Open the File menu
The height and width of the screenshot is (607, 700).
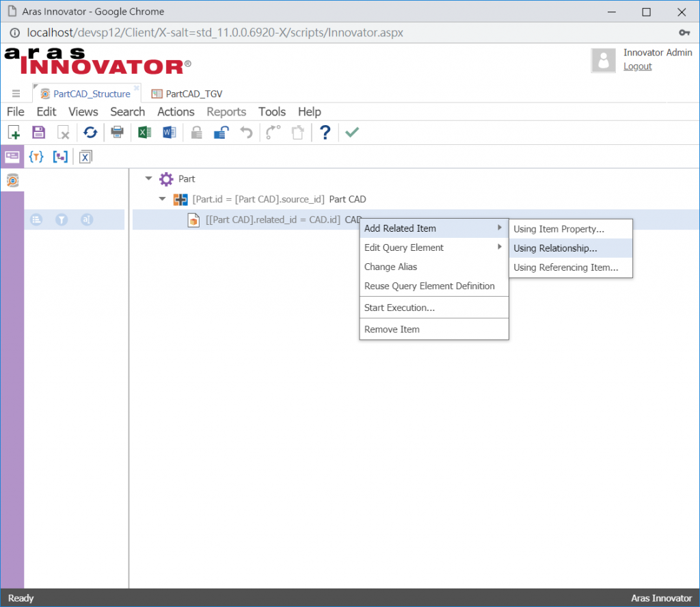click(x=16, y=111)
